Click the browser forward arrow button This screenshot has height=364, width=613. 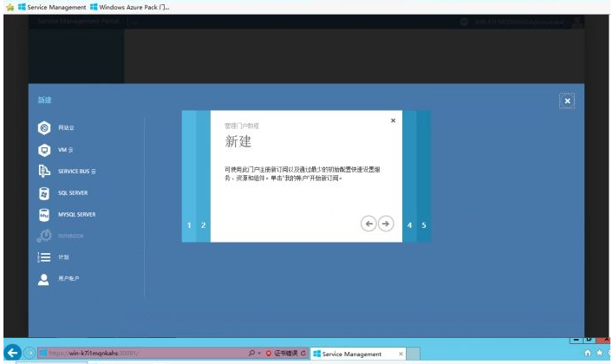(x=29, y=353)
